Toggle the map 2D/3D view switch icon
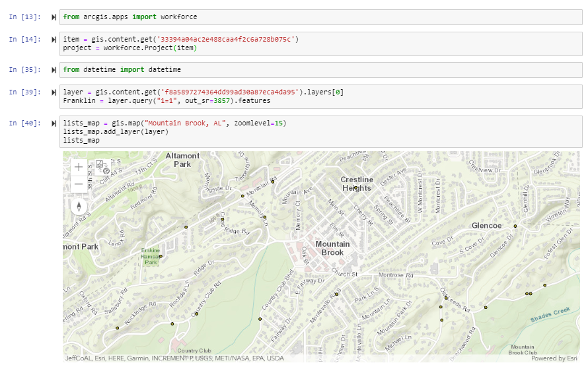The width and height of the screenshot is (588, 369). pos(102,167)
